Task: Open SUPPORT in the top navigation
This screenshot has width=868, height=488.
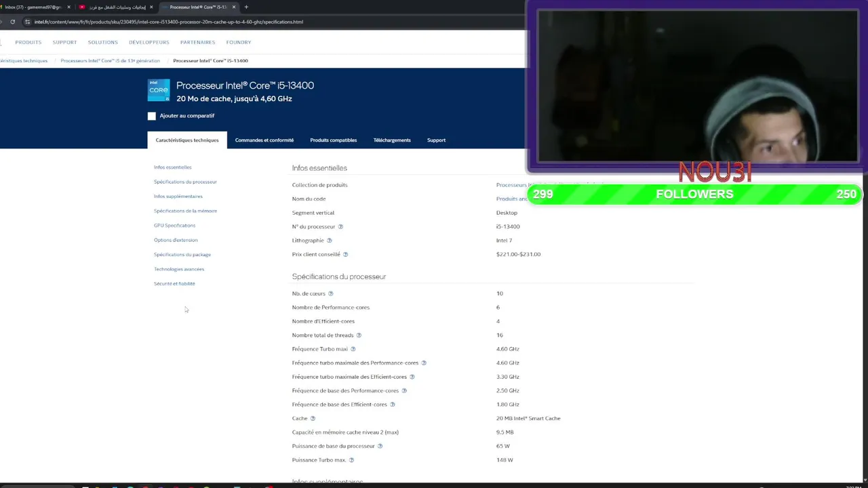Action: click(65, 42)
